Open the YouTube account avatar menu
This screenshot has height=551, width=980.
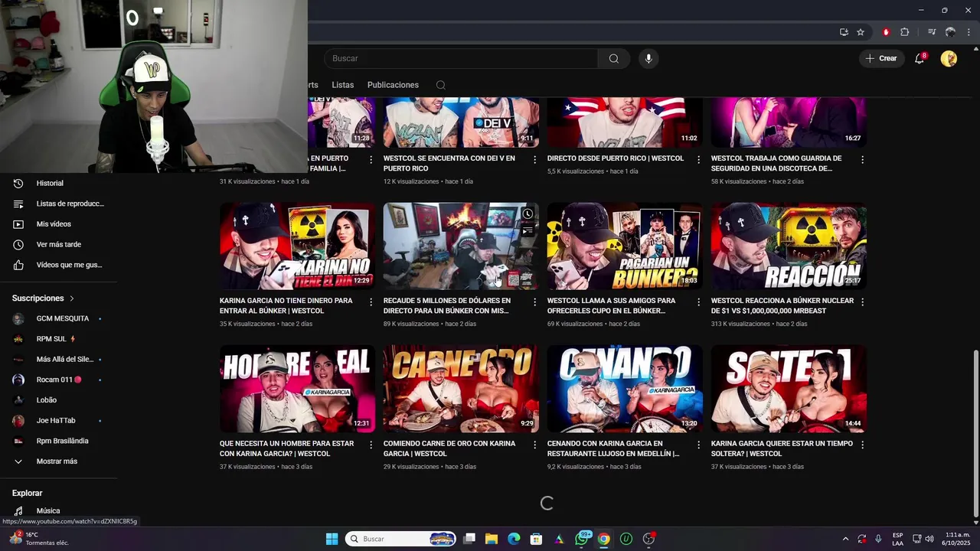949,59
